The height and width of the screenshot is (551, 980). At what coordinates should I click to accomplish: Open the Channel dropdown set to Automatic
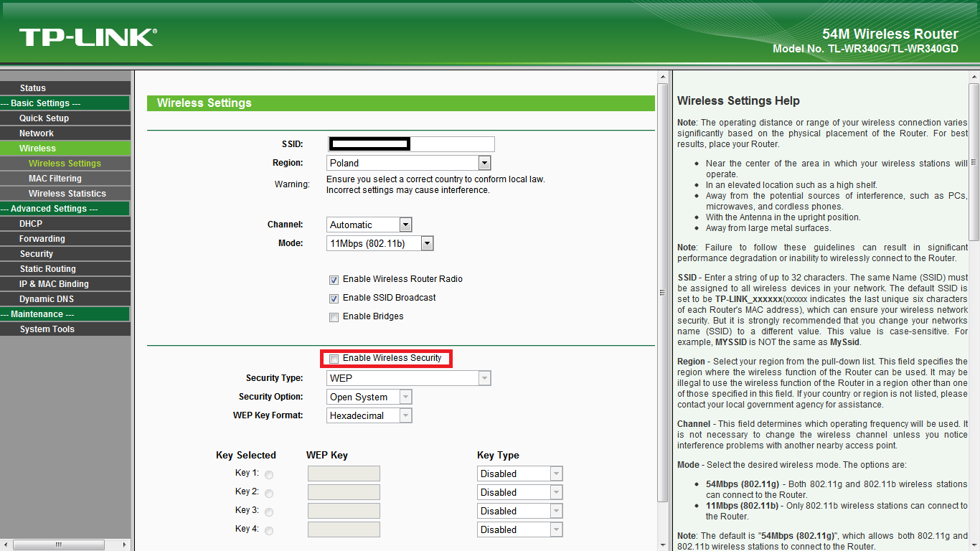click(369, 225)
